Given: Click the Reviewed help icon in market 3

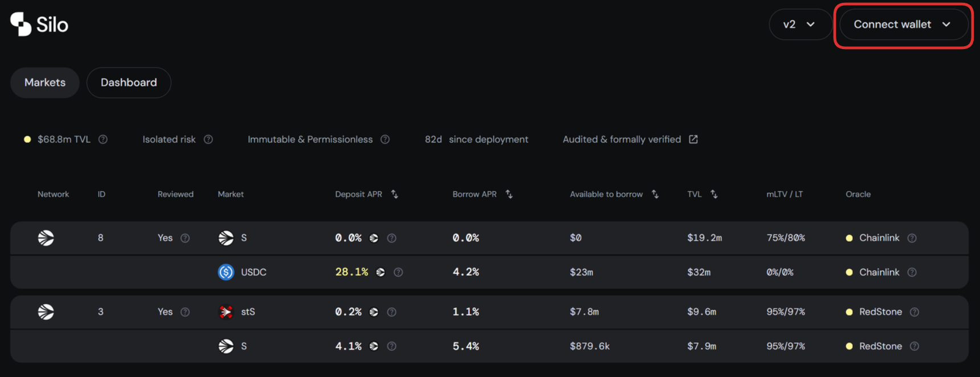Looking at the screenshot, I should pyautogui.click(x=185, y=312).
